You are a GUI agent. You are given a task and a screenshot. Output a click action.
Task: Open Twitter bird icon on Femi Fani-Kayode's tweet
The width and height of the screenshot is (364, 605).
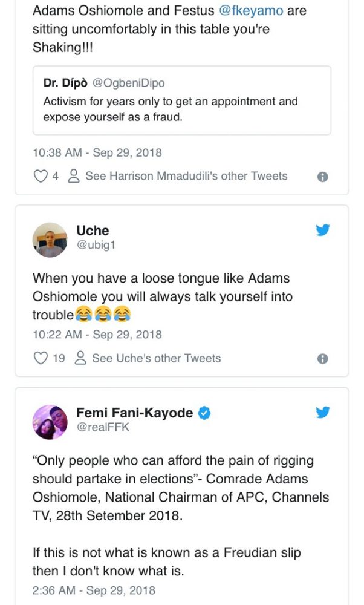(323, 413)
